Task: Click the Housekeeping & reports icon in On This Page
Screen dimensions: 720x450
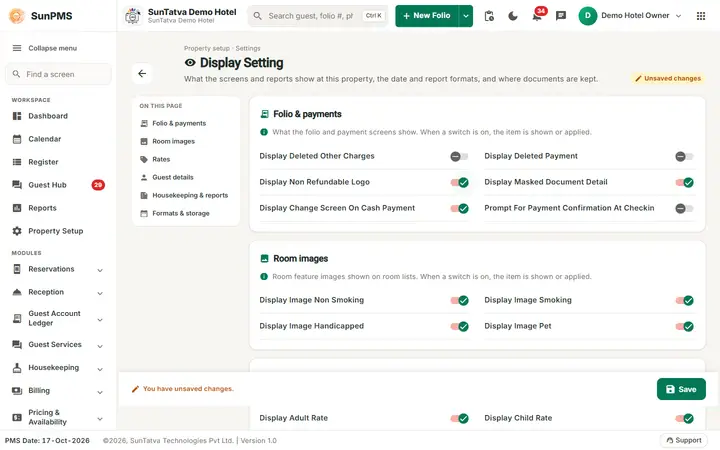Action: pyautogui.click(x=144, y=195)
